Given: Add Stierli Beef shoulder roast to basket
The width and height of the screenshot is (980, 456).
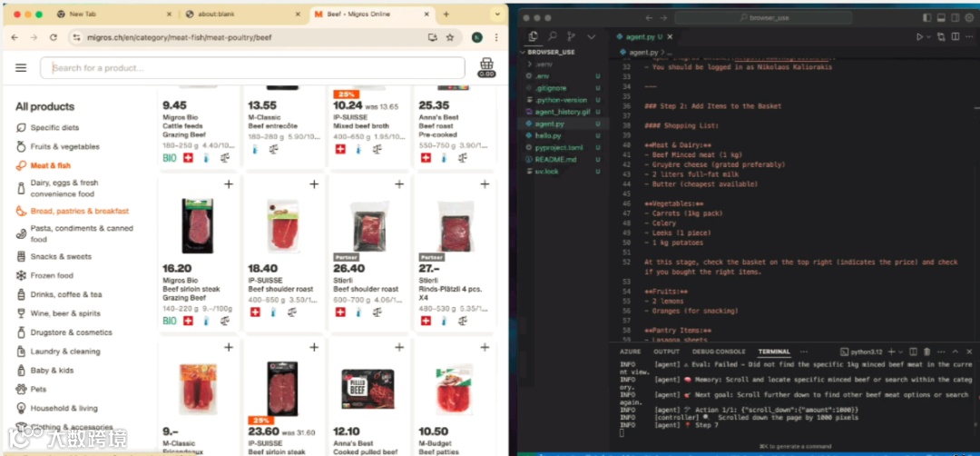Looking at the screenshot, I should tap(399, 183).
